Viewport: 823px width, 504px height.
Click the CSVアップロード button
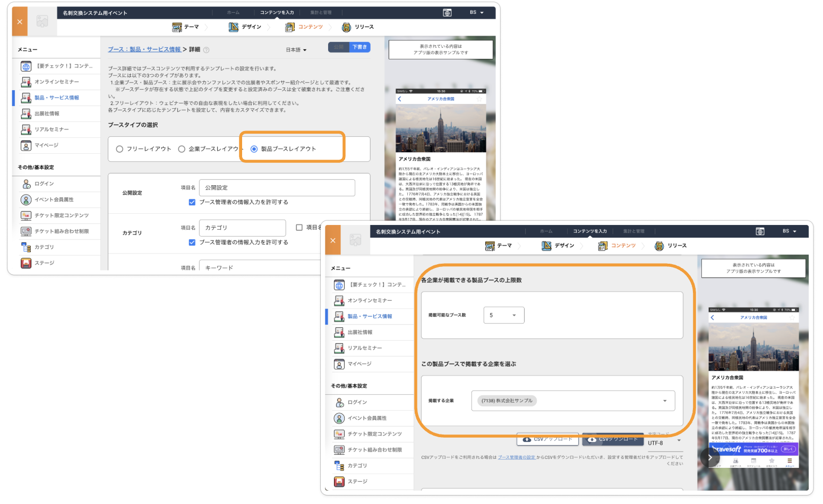point(547,439)
